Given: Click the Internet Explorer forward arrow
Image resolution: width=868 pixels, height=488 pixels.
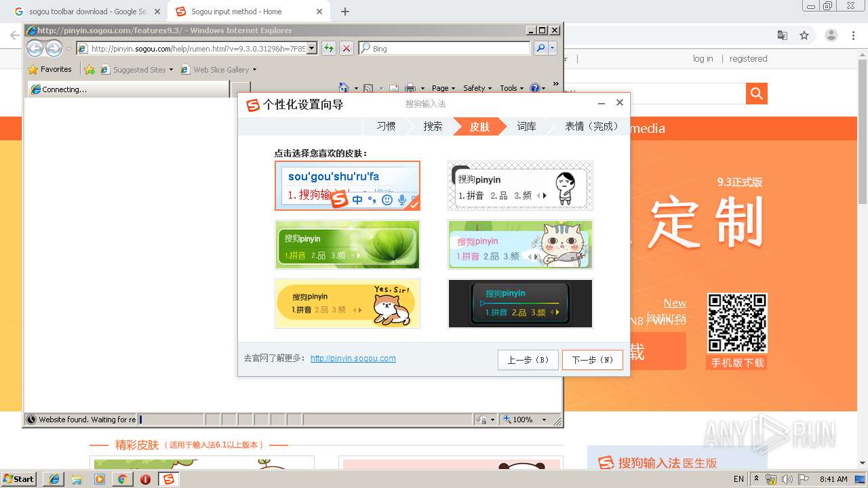Looking at the screenshot, I should click(54, 48).
